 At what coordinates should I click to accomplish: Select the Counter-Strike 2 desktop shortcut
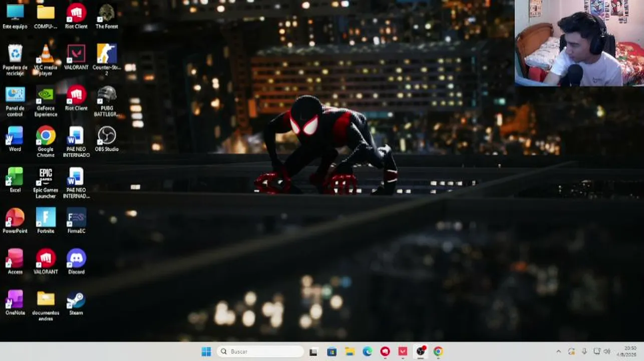pos(107,60)
